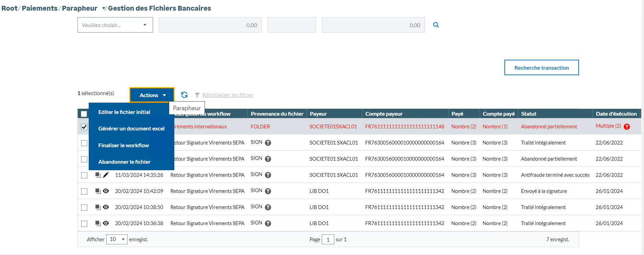Open the Veuillez choisir dropdown
The image size is (644, 255).
point(115,25)
